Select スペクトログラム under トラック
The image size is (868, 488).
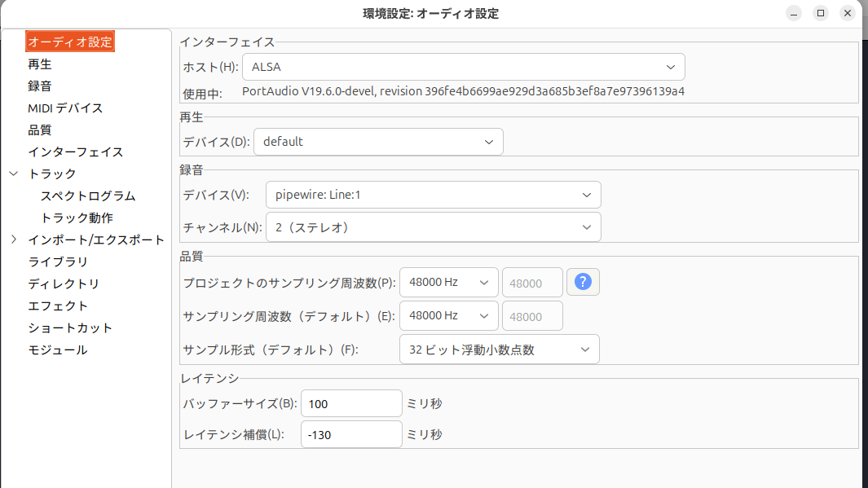pyautogui.click(x=88, y=196)
